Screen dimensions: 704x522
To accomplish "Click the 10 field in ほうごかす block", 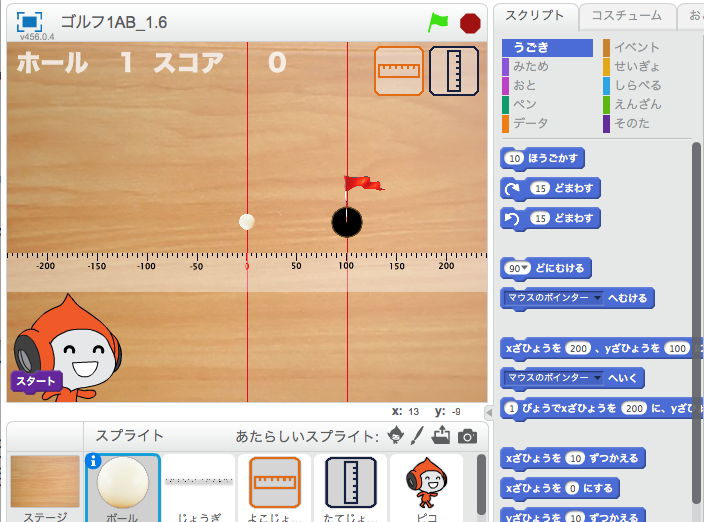I will (515, 158).
